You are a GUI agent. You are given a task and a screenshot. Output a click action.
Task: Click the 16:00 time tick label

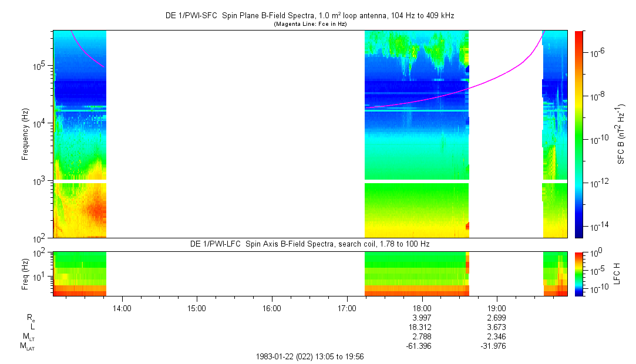coord(272,308)
